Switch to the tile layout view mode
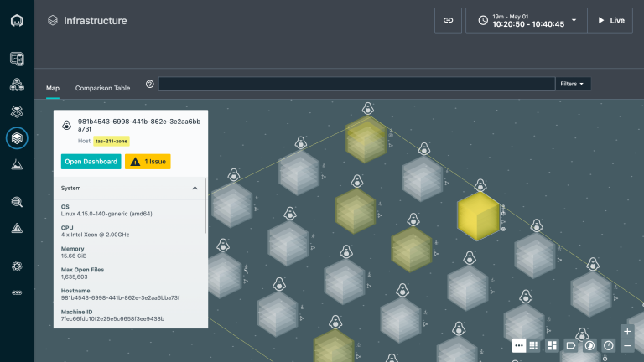The height and width of the screenshot is (362, 644). [x=553, y=345]
